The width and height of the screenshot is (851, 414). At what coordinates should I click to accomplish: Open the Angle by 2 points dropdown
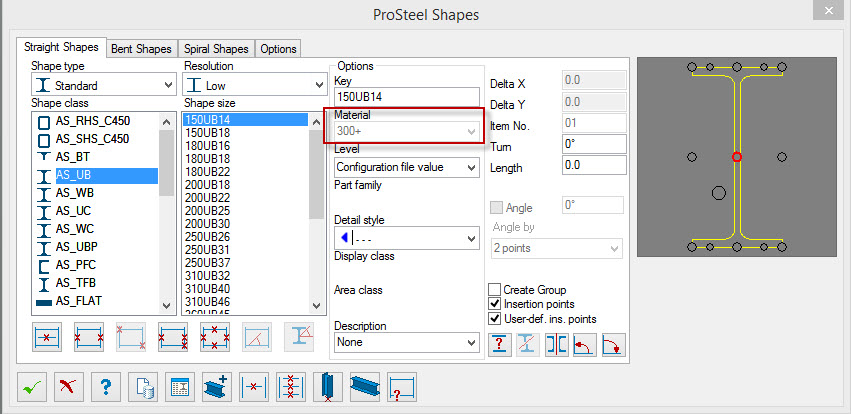pyautogui.click(x=557, y=248)
